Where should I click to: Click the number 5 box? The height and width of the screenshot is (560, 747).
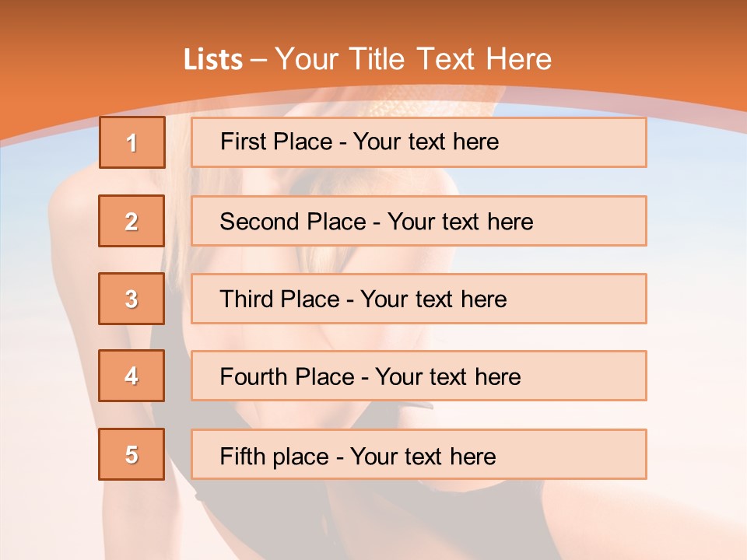point(132,454)
